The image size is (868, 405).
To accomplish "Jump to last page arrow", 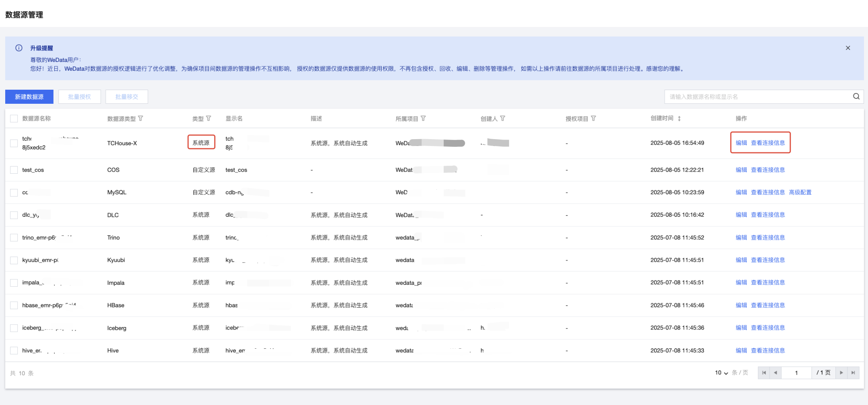I will 853,373.
